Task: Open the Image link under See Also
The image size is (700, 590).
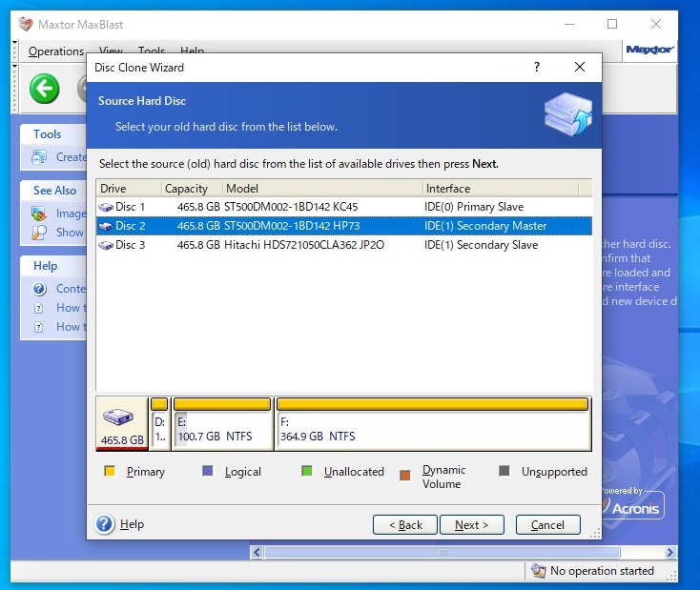Action: (x=71, y=214)
